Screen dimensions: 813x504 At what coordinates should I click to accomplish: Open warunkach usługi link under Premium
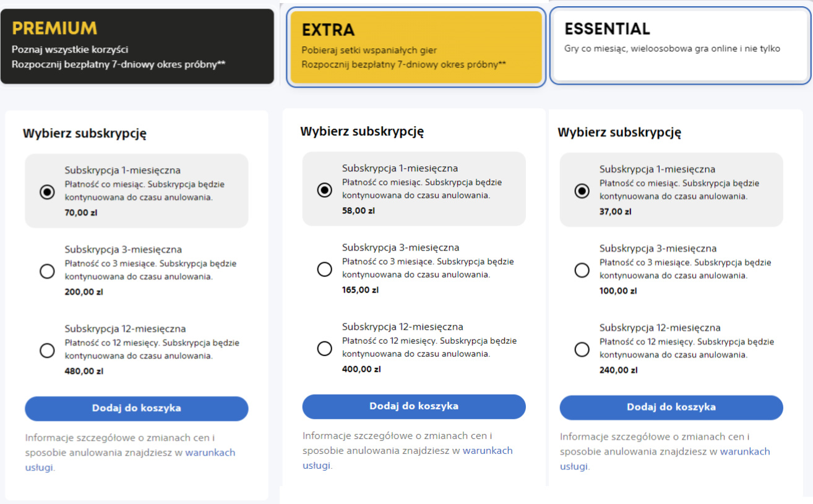point(210,453)
